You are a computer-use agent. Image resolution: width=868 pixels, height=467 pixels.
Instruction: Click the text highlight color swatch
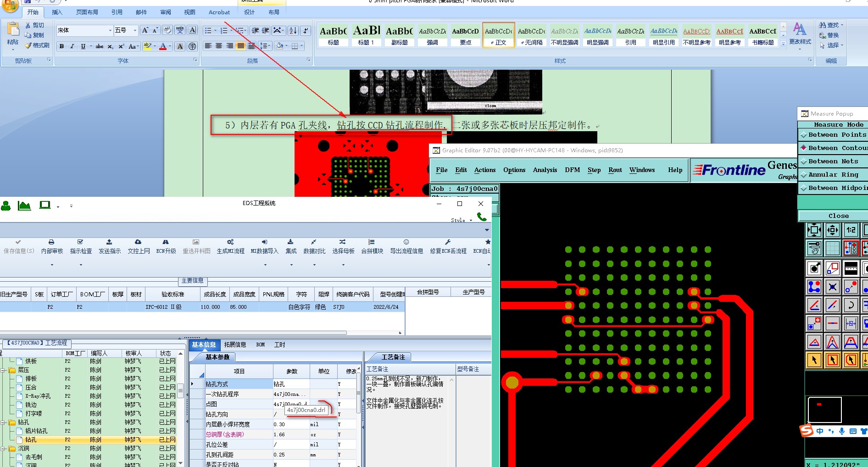click(147, 46)
